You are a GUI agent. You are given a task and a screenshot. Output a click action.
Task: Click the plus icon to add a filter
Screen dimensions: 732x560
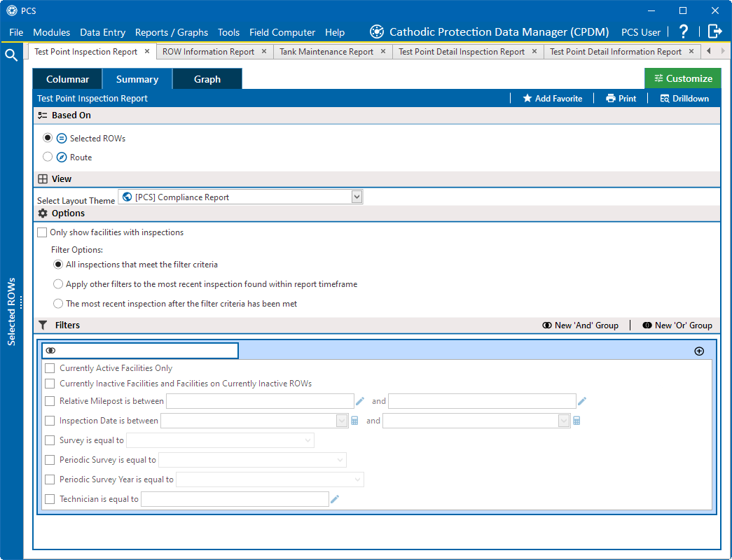pos(699,351)
